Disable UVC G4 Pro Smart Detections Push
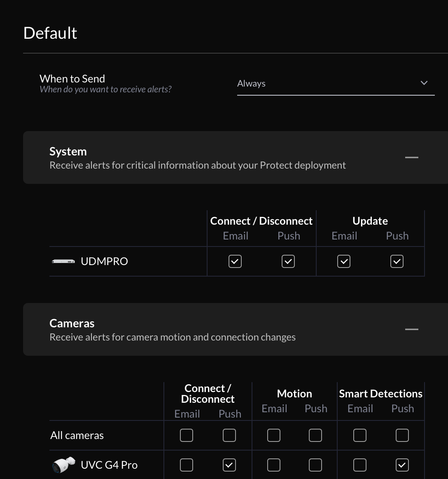Image resolution: width=448 pixels, height=479 pixels. [402, 465]
